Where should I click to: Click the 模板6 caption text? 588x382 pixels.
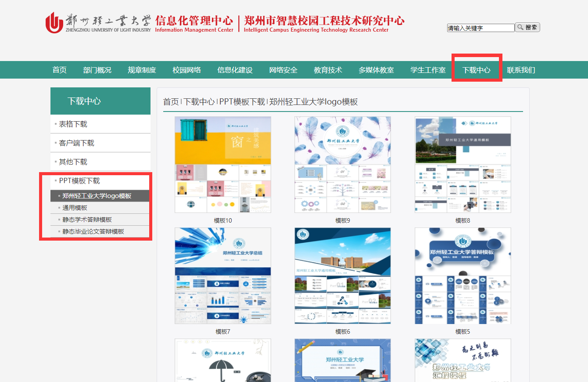[343, 332]
